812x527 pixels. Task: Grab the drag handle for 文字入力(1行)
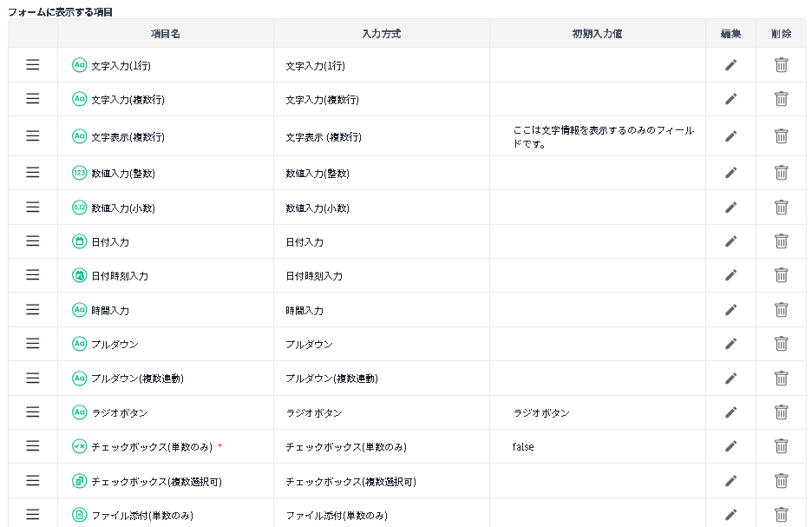pos(33,65)
